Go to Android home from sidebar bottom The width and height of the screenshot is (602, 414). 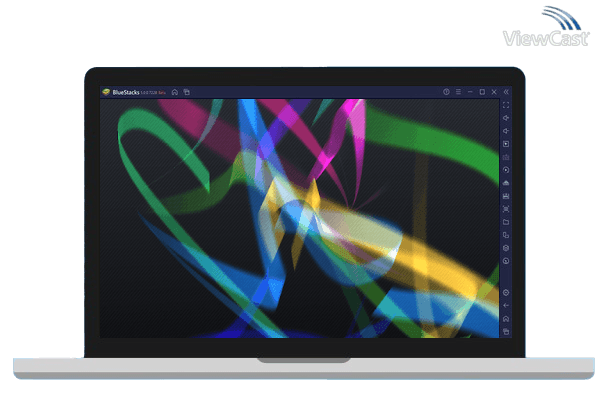click(x=506, y=319)
